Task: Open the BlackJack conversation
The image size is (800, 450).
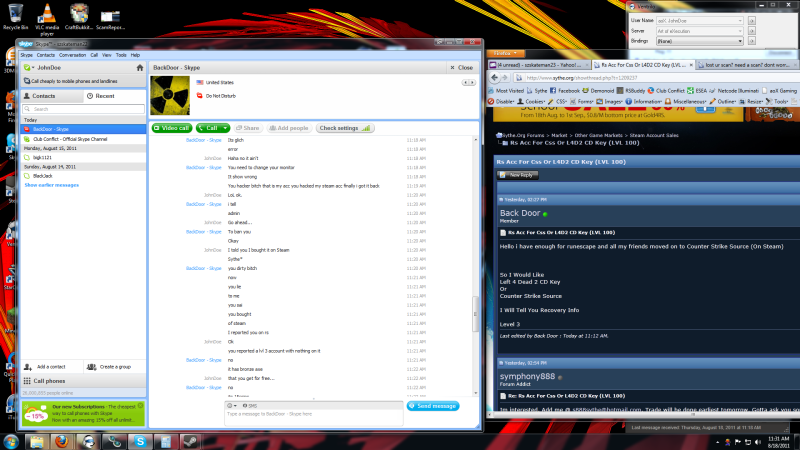Action: pos(83,176)
